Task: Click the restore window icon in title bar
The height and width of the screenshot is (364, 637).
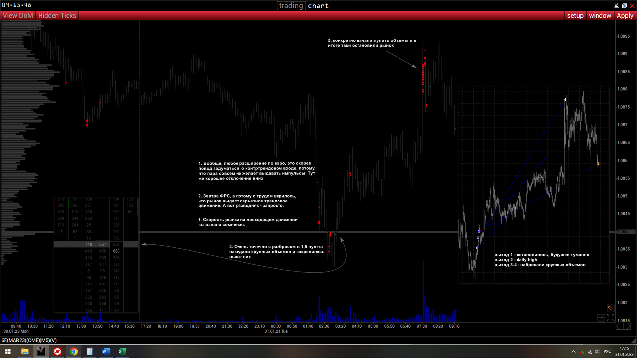Action: [624, 6]
